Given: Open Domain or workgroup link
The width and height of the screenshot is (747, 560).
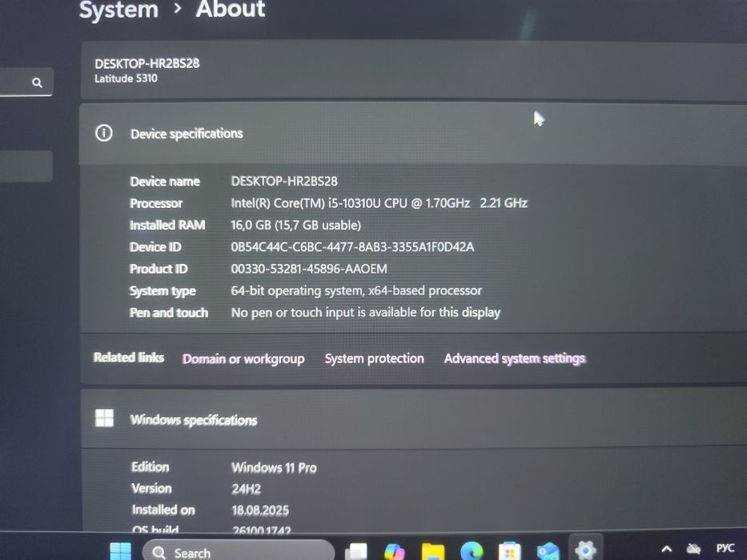Looking at the screenshot, I should (x=243, y=358).
